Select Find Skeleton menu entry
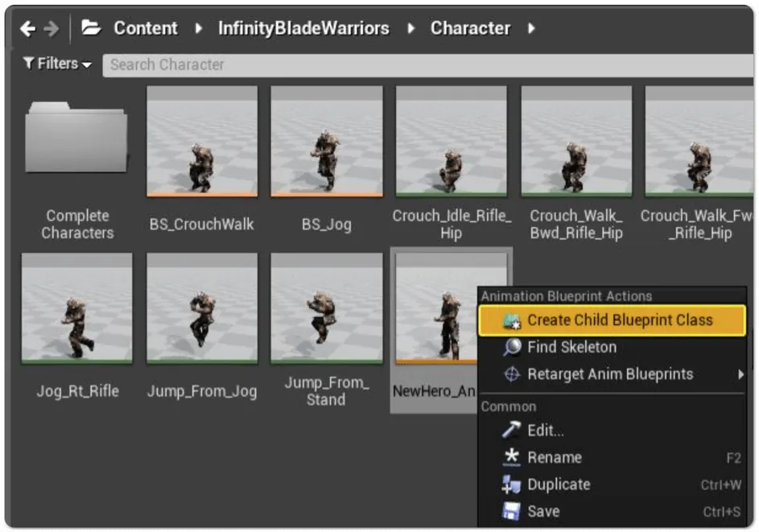Screen dimensions: 759x532 click(613, 347)
